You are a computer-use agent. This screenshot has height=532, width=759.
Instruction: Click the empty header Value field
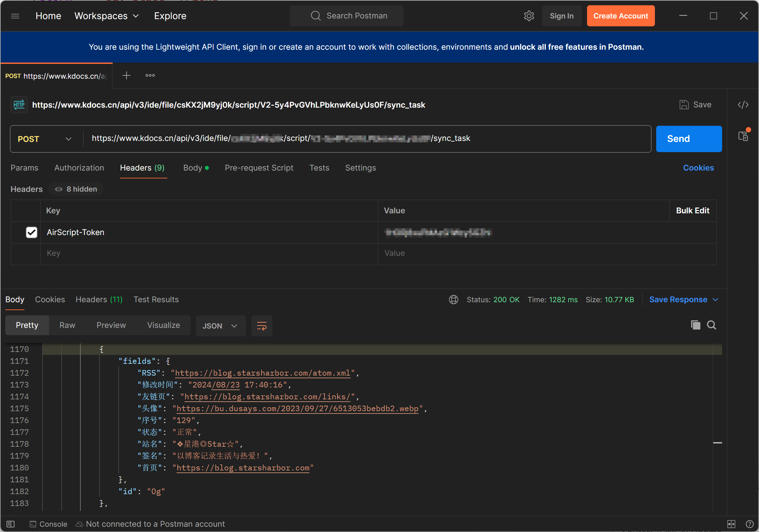coord(547,253)
